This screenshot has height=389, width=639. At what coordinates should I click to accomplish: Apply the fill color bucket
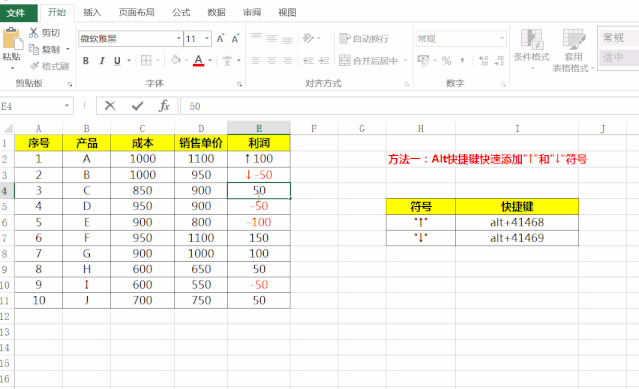(176, 60)
